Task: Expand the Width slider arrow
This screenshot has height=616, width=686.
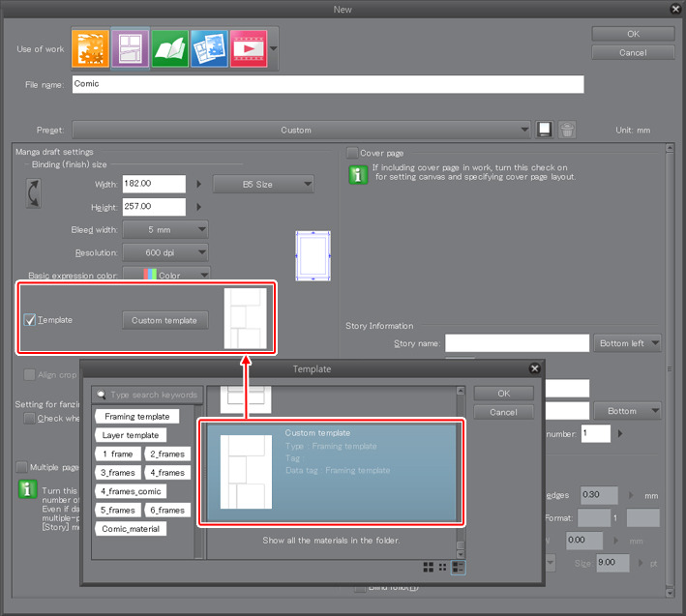Action: tap(199, 184)
